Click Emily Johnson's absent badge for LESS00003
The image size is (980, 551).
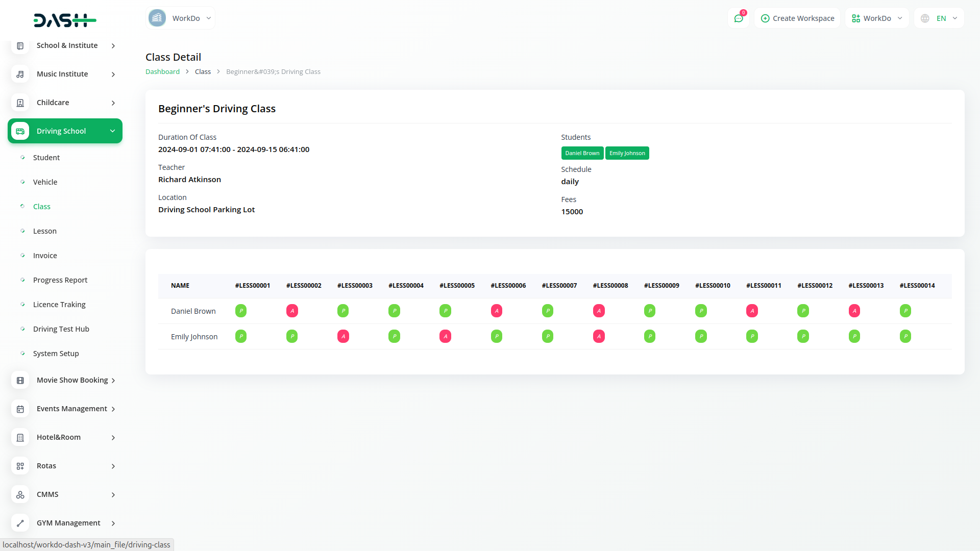[343, 336]
